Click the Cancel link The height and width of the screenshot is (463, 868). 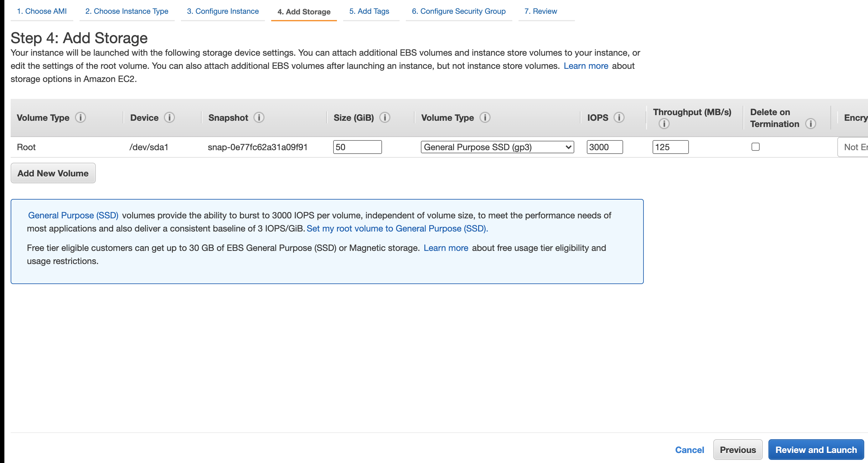[690, 450]
